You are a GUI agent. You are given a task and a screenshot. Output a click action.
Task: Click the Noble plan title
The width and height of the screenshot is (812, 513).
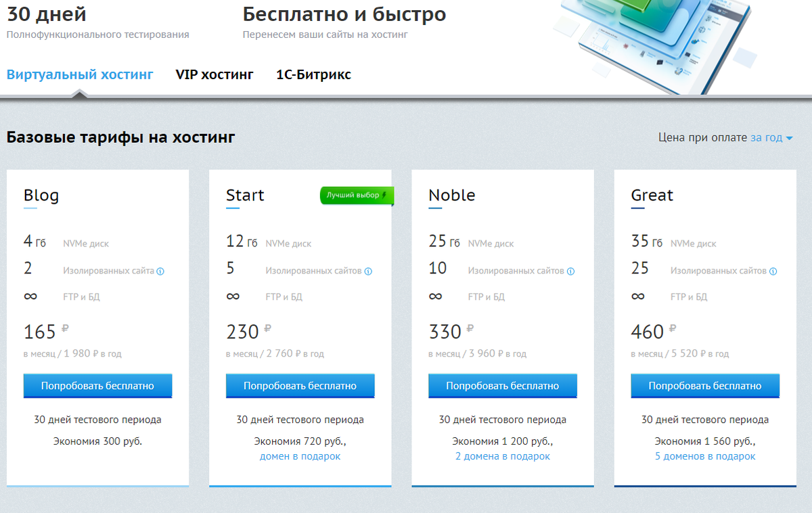pos(452,196)
